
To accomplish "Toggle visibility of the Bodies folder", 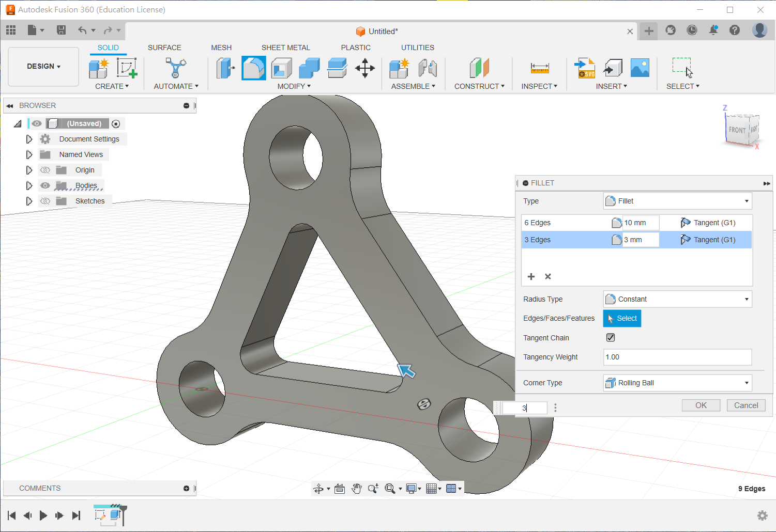I will pos(45,185).
